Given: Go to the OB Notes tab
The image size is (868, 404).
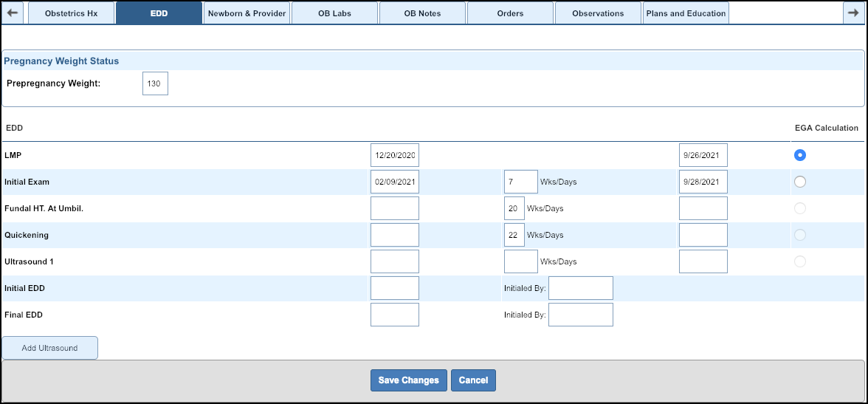Looking at the screenshot, I should tap(422, 13).
